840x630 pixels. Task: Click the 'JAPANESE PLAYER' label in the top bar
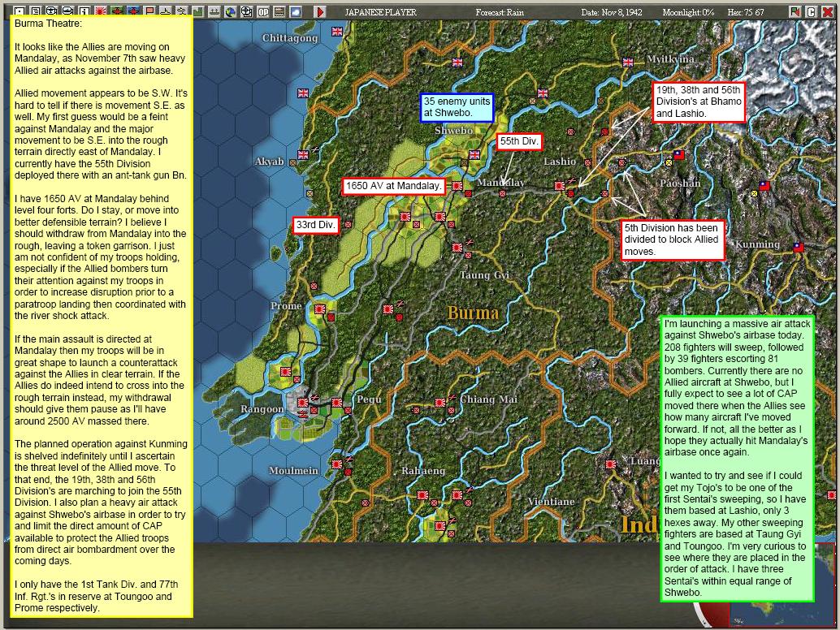click(x=380, y=12)
